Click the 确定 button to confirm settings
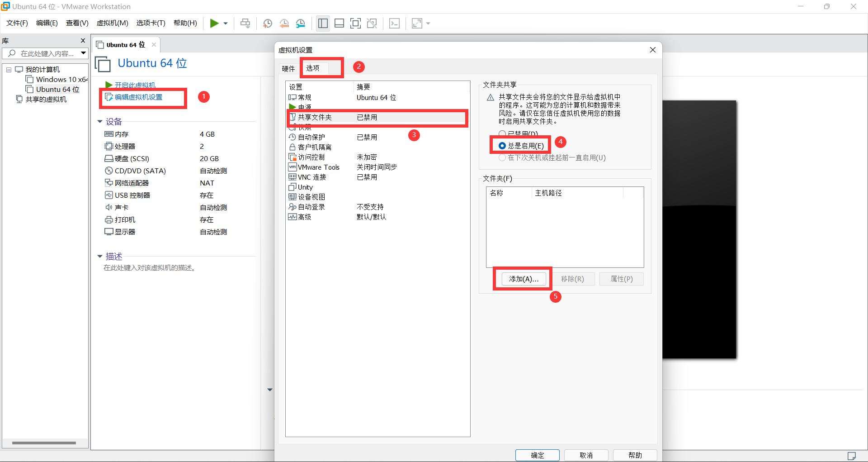This screenshot has height=462, width=868. 537,455
